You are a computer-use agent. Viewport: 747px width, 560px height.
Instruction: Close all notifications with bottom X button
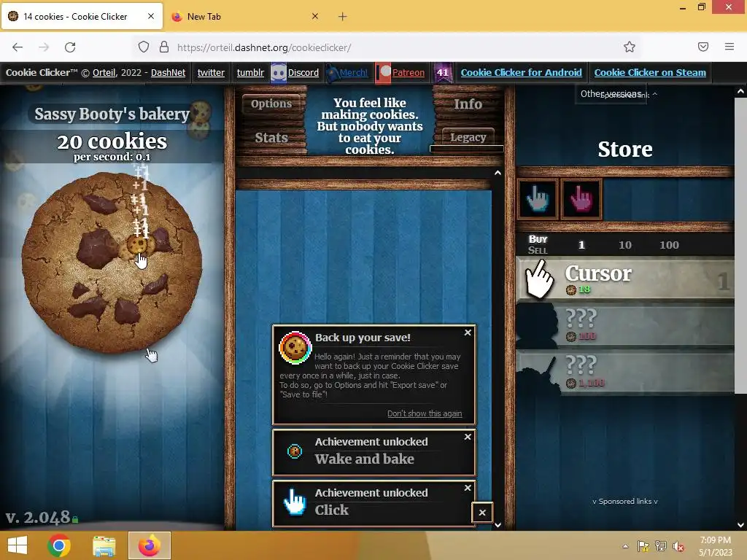pyautogui.click(x=482, y=513)
